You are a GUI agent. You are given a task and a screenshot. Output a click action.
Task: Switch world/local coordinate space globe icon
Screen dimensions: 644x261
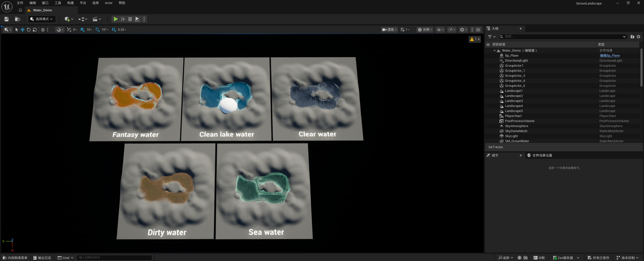pyautogui.click(x=43, y=30)
